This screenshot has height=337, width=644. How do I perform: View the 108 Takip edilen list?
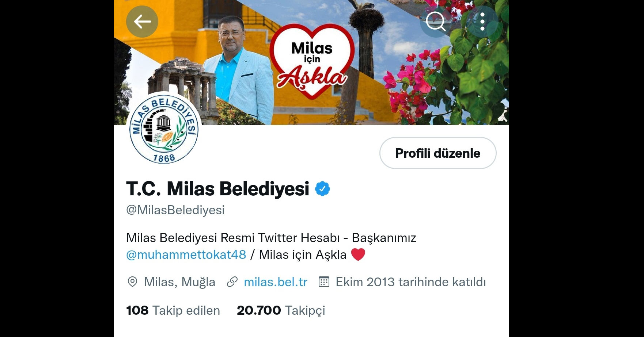173,310
